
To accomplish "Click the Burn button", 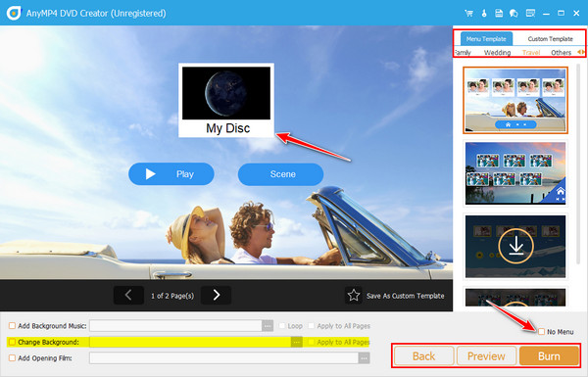I will [549, 355].
